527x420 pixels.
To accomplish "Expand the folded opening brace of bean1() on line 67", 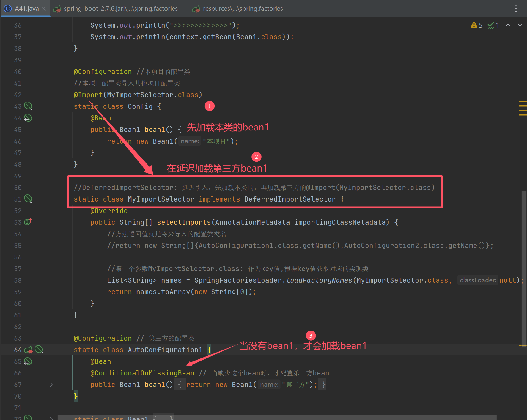I will tap(180, 385).
